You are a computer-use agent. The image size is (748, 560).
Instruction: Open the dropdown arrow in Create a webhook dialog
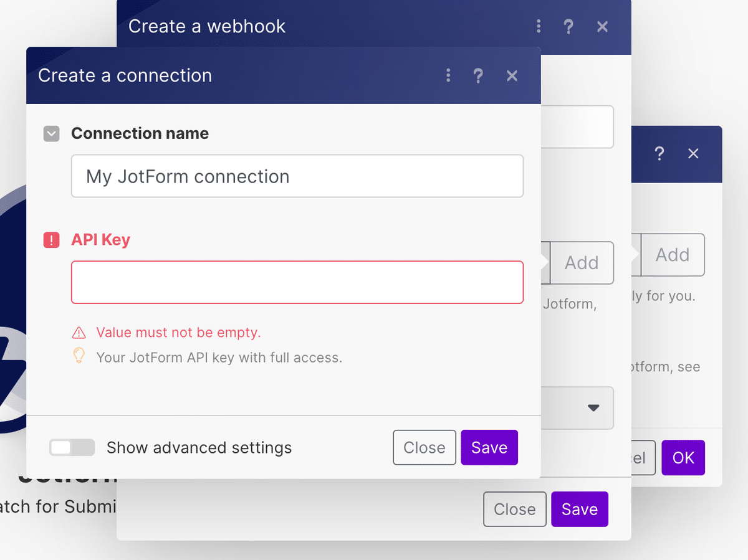tap(593, 408)
